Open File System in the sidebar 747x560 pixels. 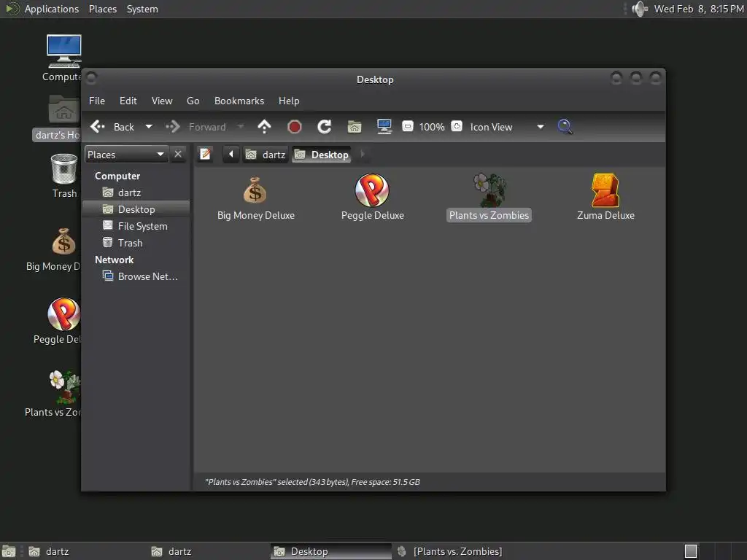136,226
